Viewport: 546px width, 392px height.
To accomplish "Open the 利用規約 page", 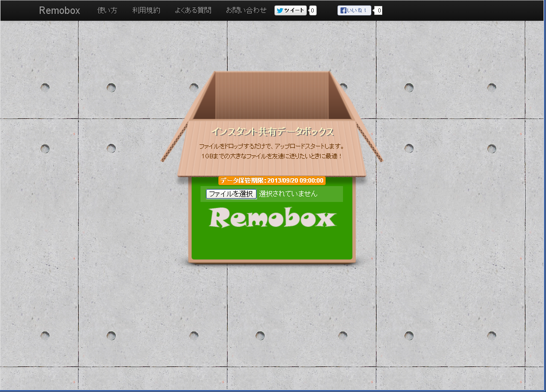I will coord(146,10).
